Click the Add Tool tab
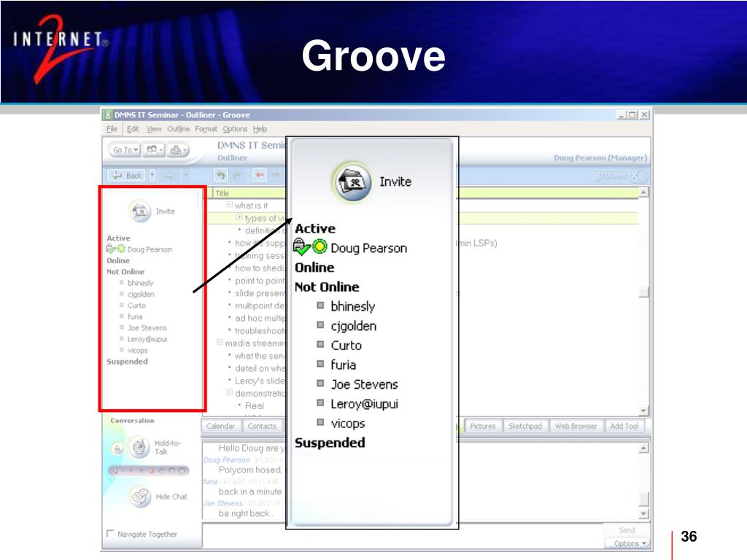Screen dimensions: 747x560 pyautogui.click(x=624, y=426)
